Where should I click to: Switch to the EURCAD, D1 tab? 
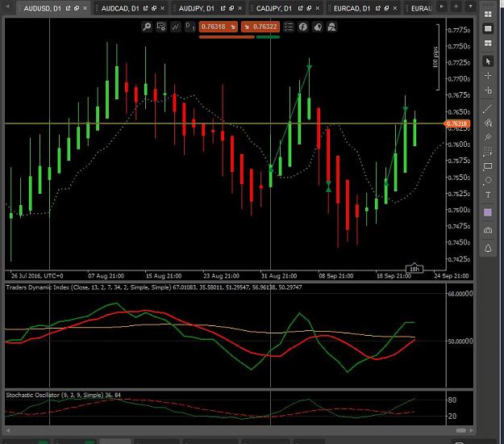click(352, 9)
